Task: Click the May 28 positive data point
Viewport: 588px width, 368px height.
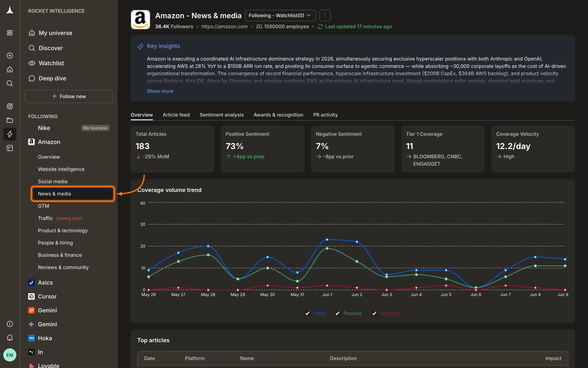Action: tap(208, 255)
